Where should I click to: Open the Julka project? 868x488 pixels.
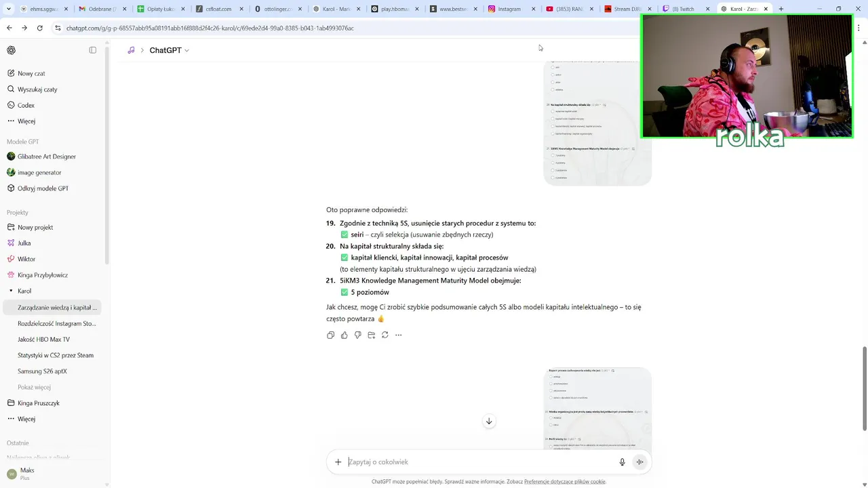[51, 243]
